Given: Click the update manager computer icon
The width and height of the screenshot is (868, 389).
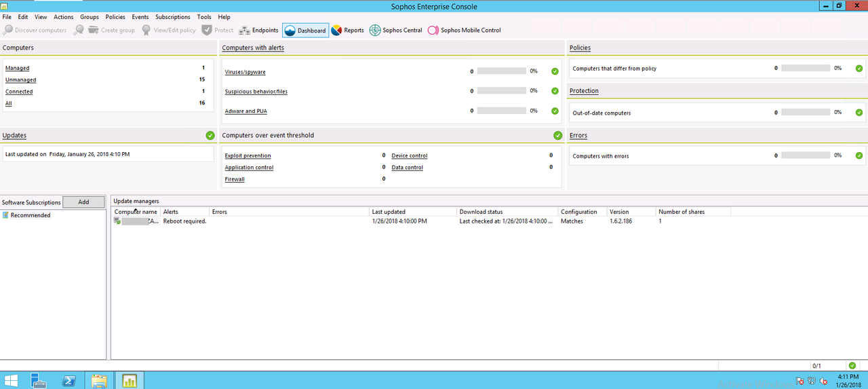Looking at the screenshot, I should [x=117, y=221].
